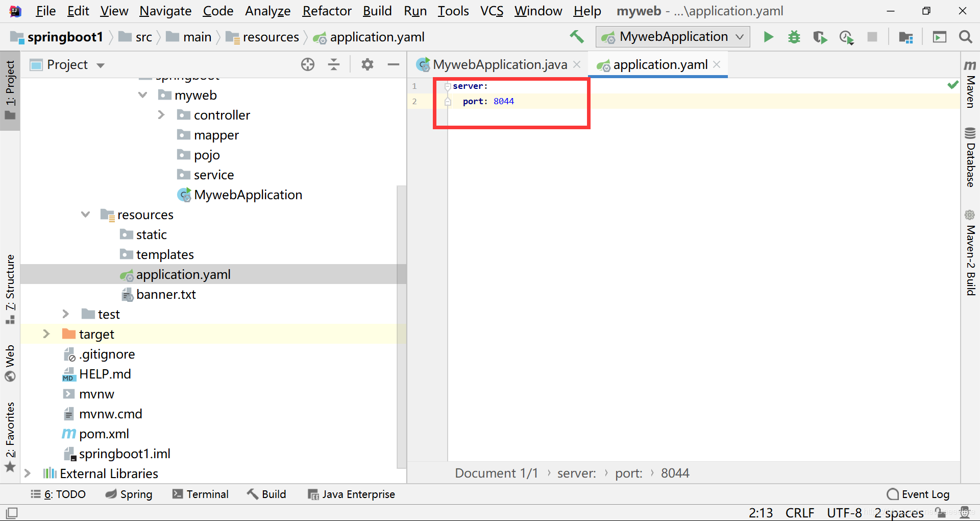Toggle the 1: Project side panel
The width and height of the screenshot is (980, 521).
click(x=10, y=90)
